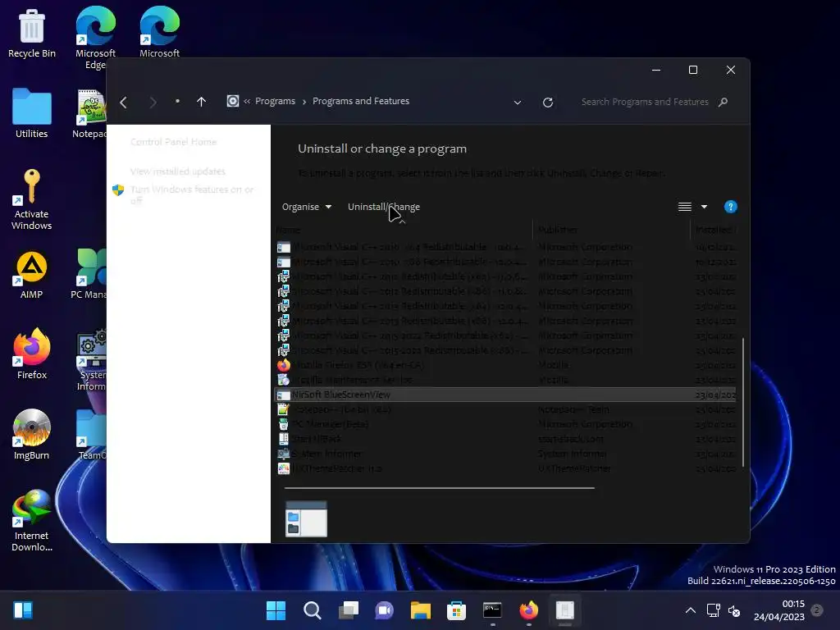Open Windows Start button in taskbar
This screenshot has height=630, width=840.
click(276, 610)
